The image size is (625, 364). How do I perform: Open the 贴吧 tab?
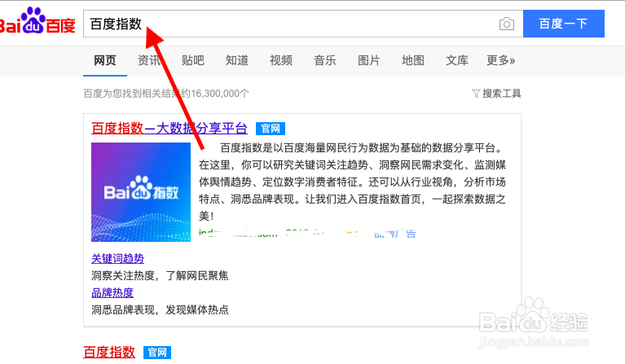point(193,60)
